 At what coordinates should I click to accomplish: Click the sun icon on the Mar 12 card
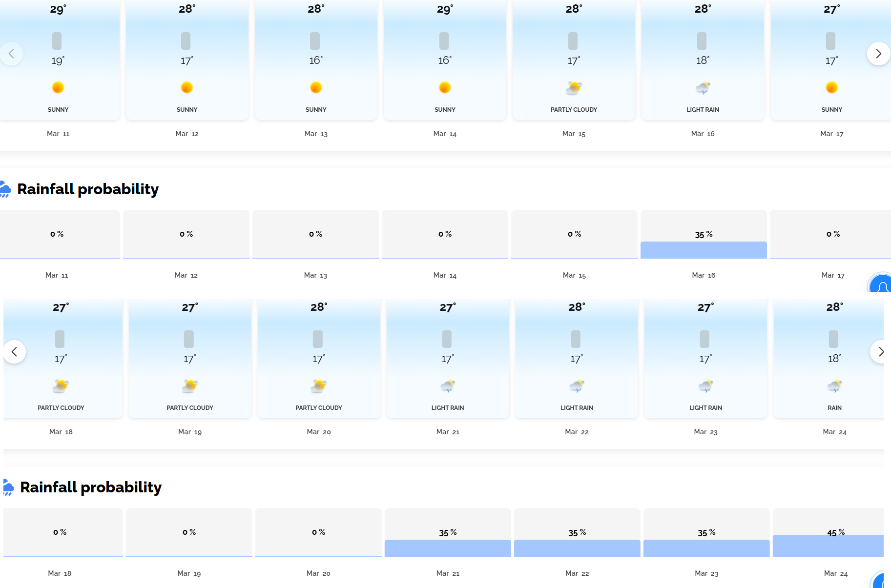pyautogui.click(x=187, y=88)
